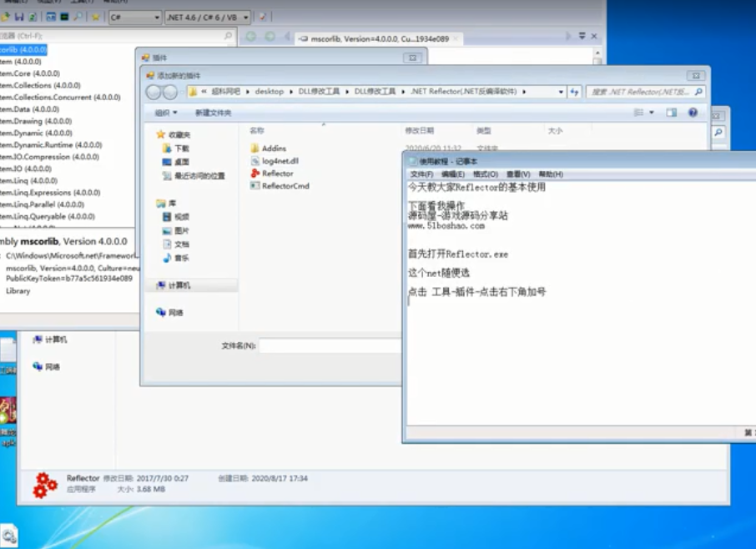The image size is (756, 549).
Task: Sort by the 名称 column header
Action: coord(257,131)
